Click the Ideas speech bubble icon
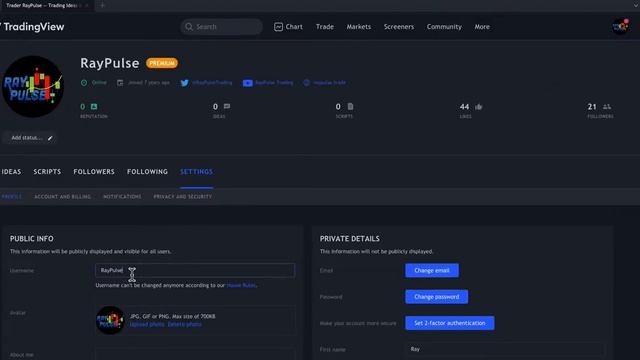The height and width of the screenshot is (360, 640). point(227,107)
